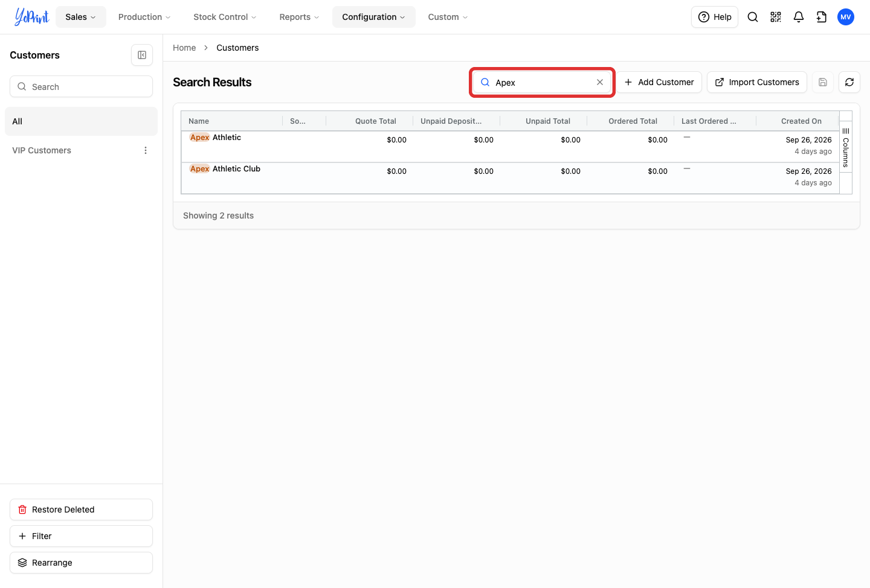Expand the Production menu

(144, 17)
